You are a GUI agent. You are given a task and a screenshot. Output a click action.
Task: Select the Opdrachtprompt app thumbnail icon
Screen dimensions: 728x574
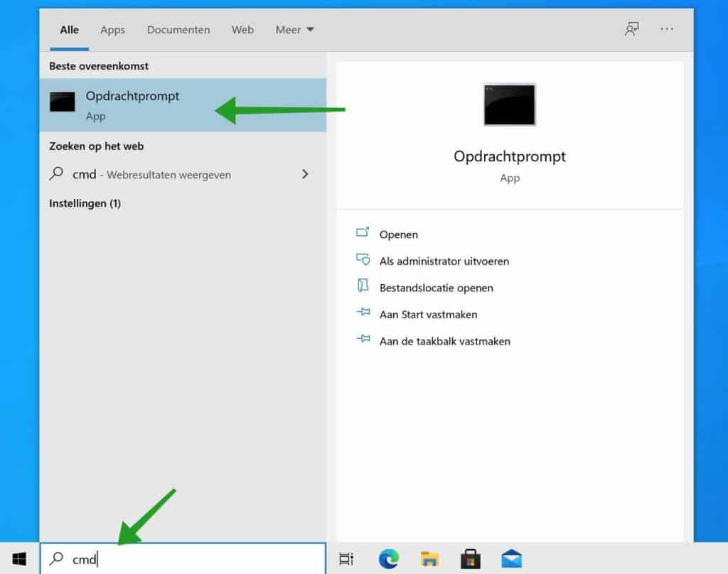(x=509, y=104)
